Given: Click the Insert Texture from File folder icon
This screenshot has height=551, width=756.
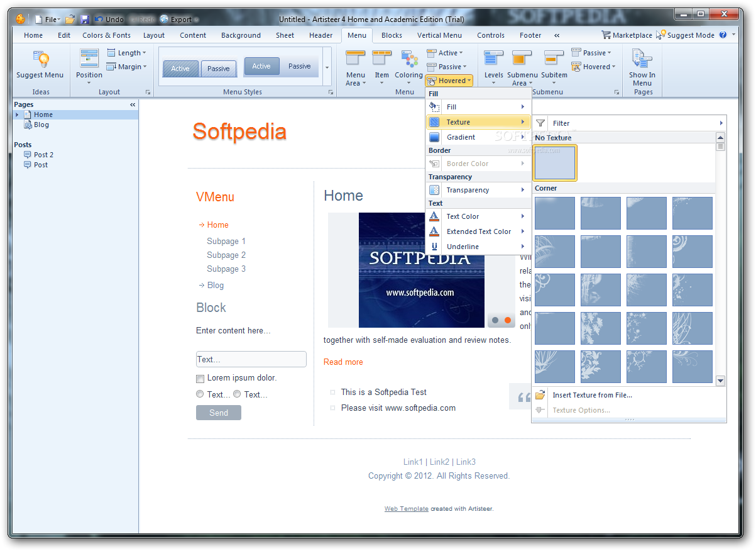Looking at the screenshot, I should coord(540,395).
